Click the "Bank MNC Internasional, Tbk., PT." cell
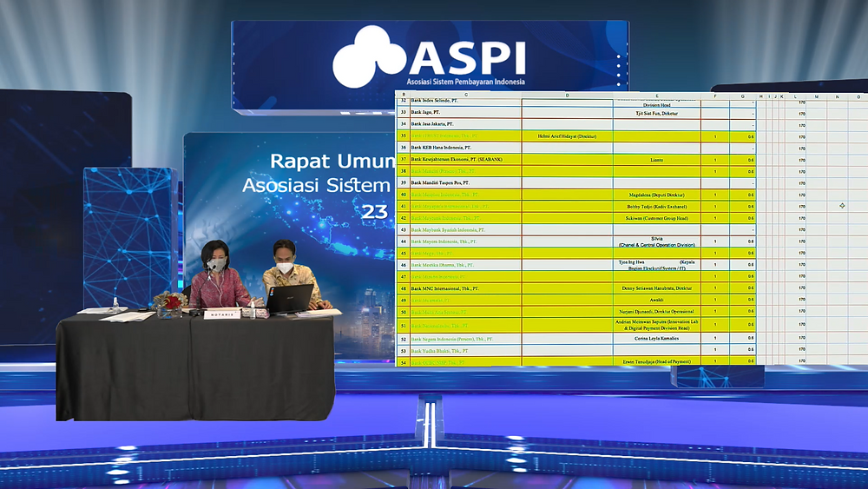Screen dimensions: 868x489 tap(465, 288)
